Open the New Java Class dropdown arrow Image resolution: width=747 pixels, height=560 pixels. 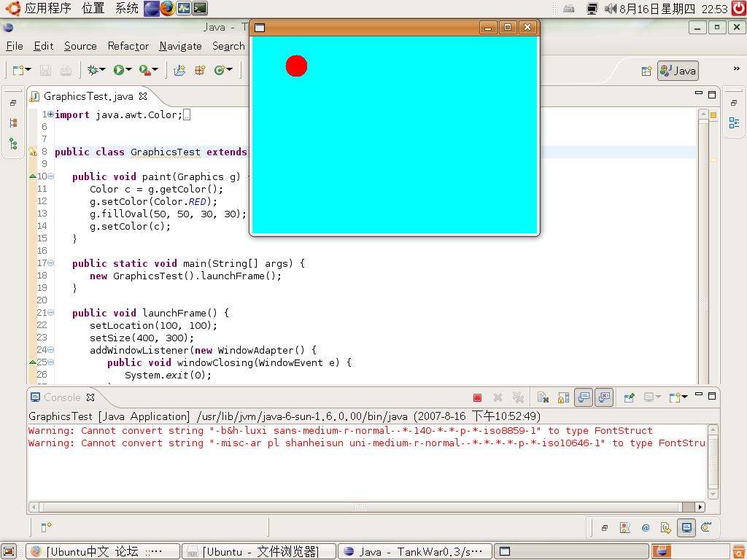pos(230,70)
